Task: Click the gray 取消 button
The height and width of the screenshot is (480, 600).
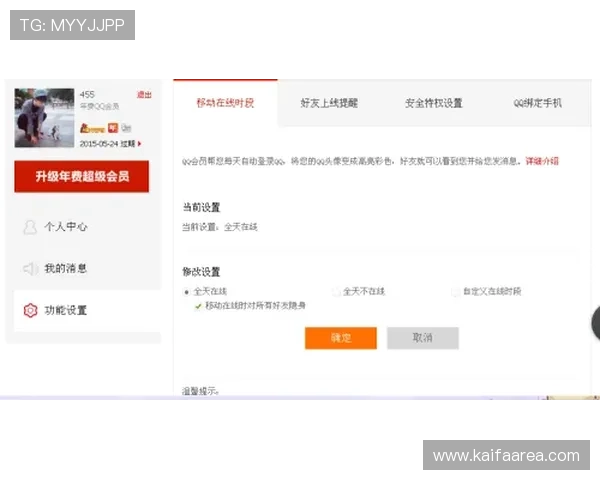Action: 423,338
